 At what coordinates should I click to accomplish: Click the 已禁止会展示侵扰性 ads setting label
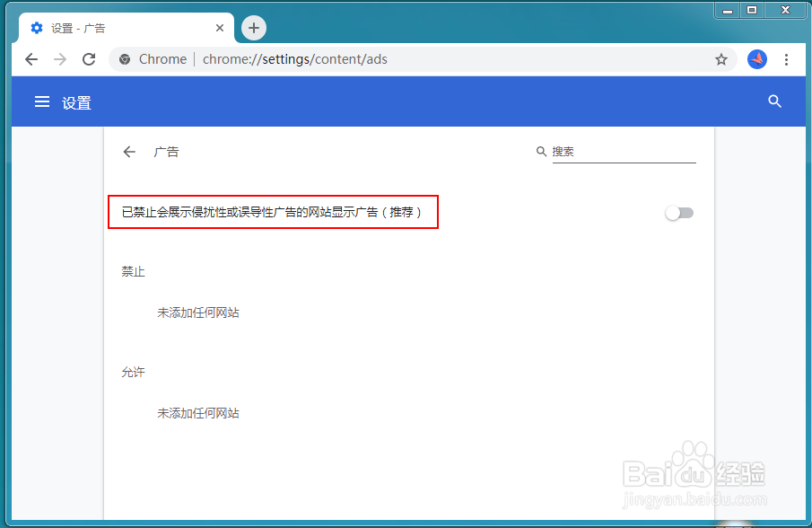point(272,212)
